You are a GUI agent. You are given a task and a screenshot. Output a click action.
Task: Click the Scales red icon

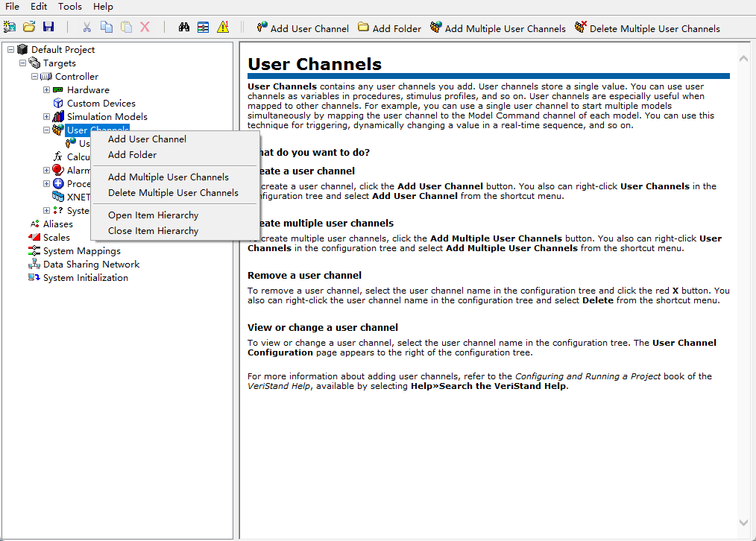pos(34,237)
